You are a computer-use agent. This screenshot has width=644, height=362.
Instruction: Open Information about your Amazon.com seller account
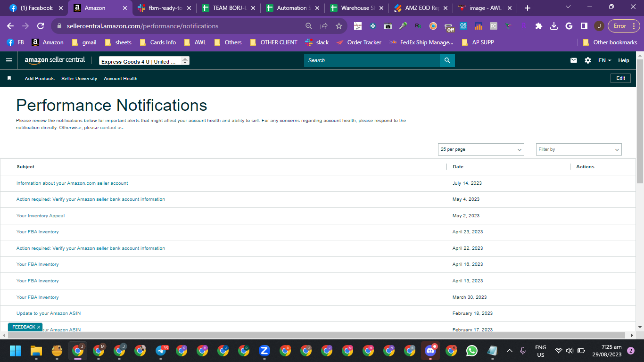[x=72, y=183]
